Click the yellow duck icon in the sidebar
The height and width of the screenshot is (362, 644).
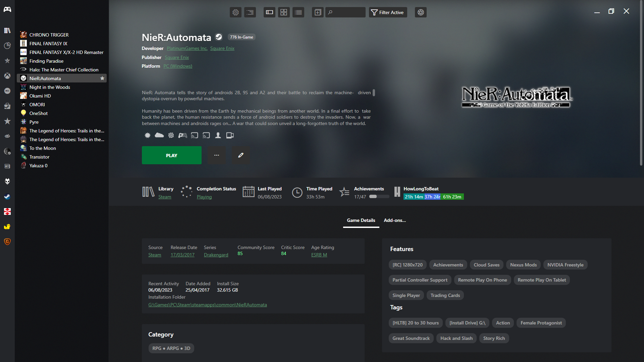(7, 227)
